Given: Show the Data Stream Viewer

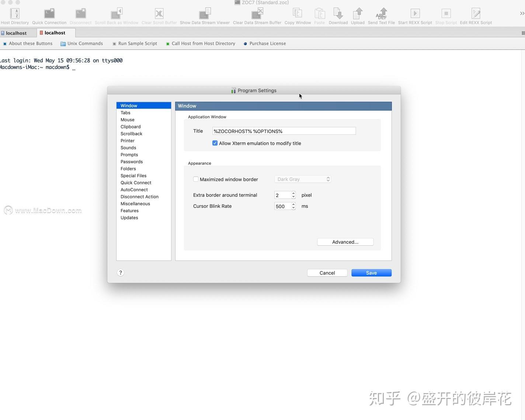Looking at the screenshot, I should click(204, 13).
